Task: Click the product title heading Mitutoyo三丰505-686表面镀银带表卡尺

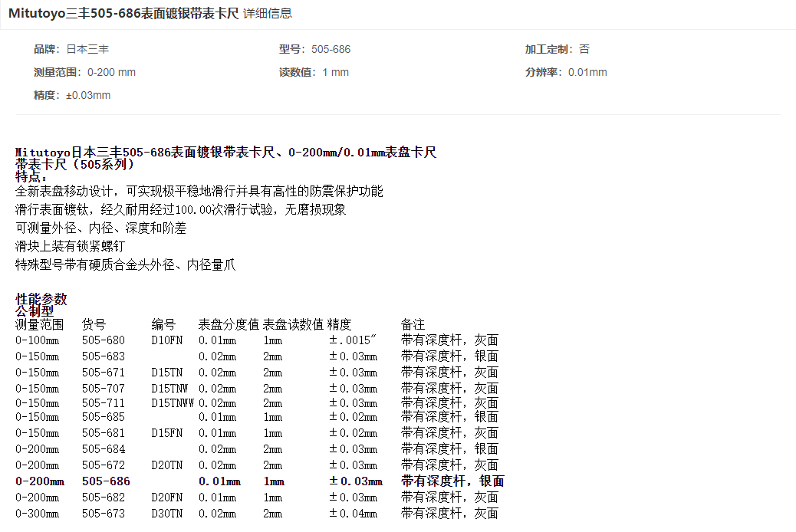Action: point(123,13)
